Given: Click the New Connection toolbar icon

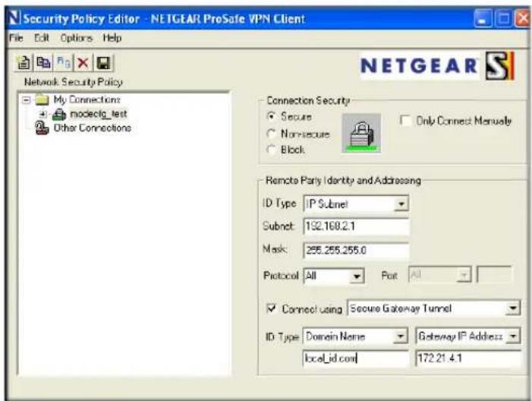Looking at the screenshot, I should pyautogui.click(x=24, y=63).
